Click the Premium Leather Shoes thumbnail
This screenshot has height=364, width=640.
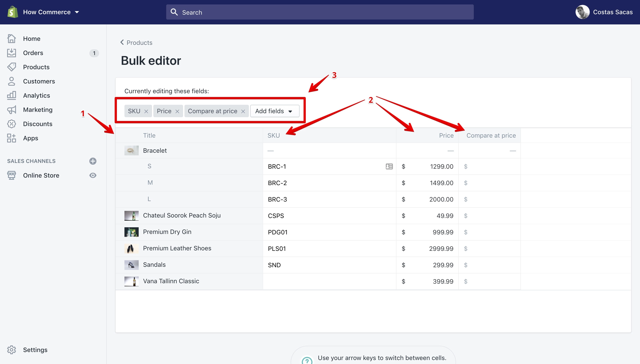(131, 249)
